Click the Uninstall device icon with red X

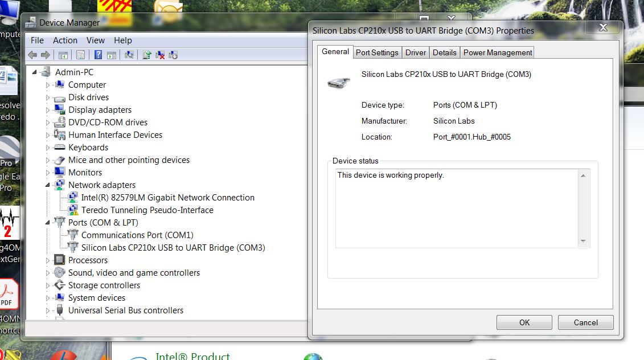tap(160, 55)
